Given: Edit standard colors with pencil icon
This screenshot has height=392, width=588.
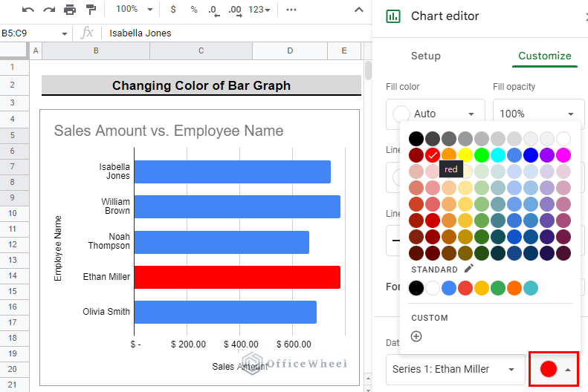Looking at the screenshot, I should coord(469,269).
